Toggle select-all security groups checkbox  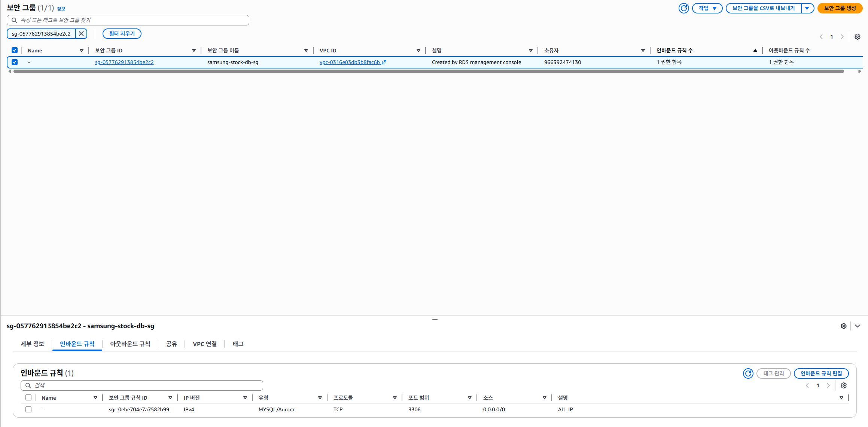pos(15,50)
